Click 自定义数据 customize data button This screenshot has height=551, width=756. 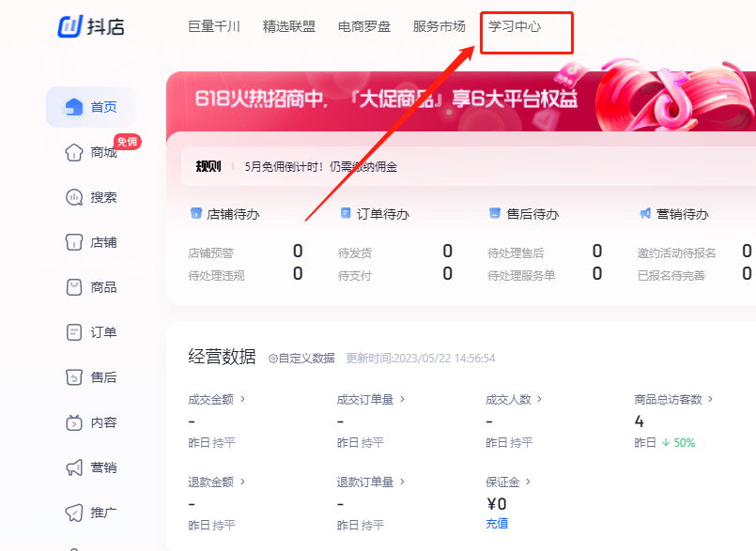click(301, 358)
